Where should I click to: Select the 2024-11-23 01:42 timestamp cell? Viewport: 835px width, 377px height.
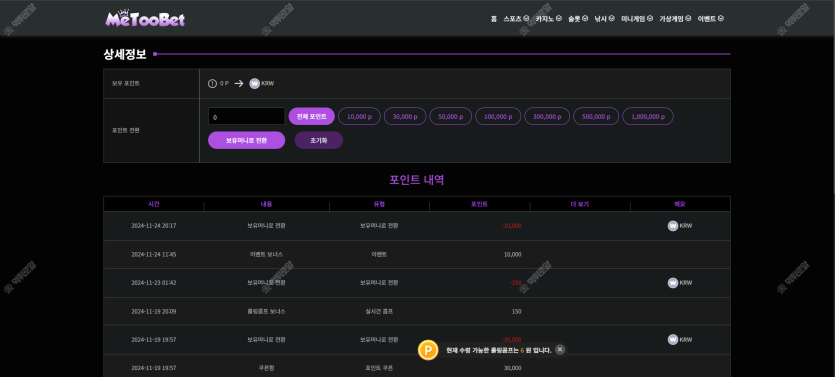pos(154,283)
